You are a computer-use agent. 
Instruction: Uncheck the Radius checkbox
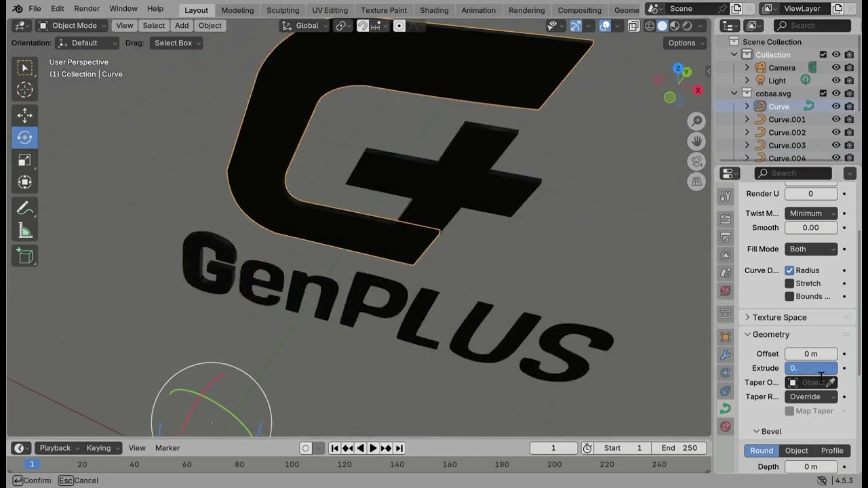pyautogui.click(x=789, y=270)
